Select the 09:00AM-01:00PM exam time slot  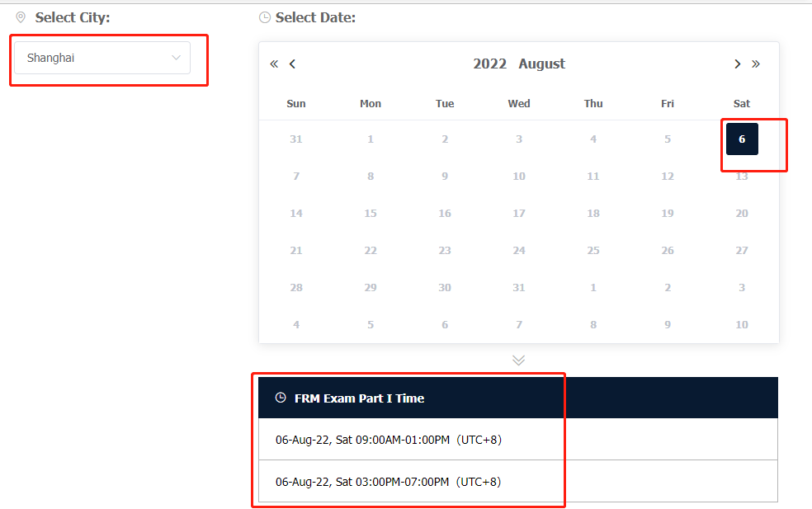[x=388, y=440]
